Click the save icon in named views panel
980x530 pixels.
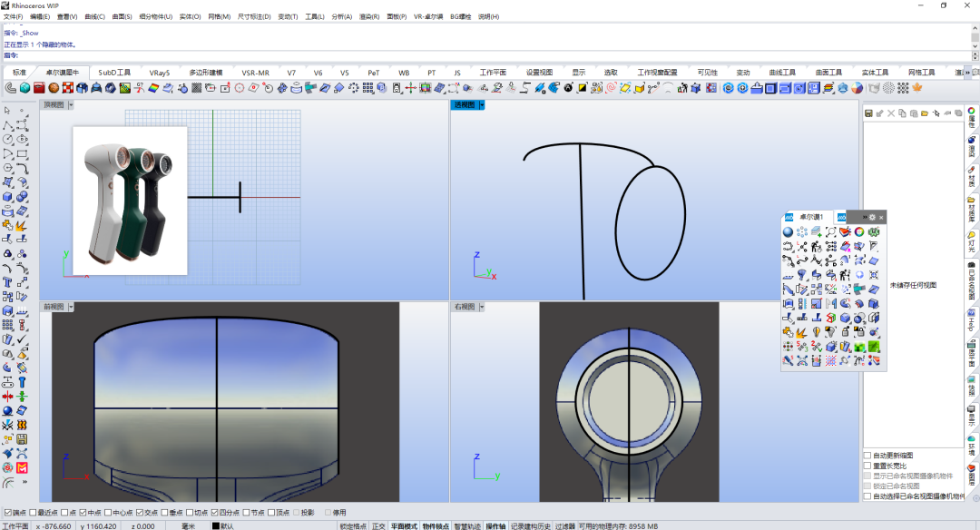click(868, 113)
